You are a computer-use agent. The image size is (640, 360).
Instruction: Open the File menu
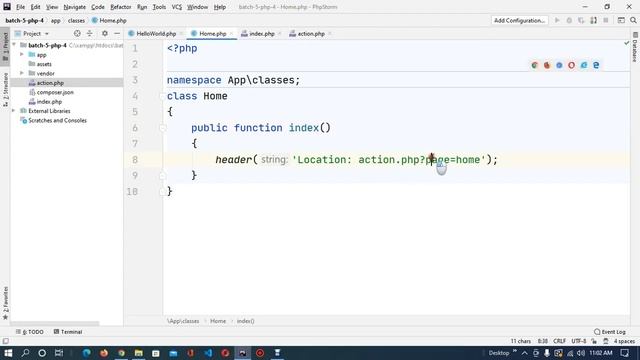coord(20,7)
